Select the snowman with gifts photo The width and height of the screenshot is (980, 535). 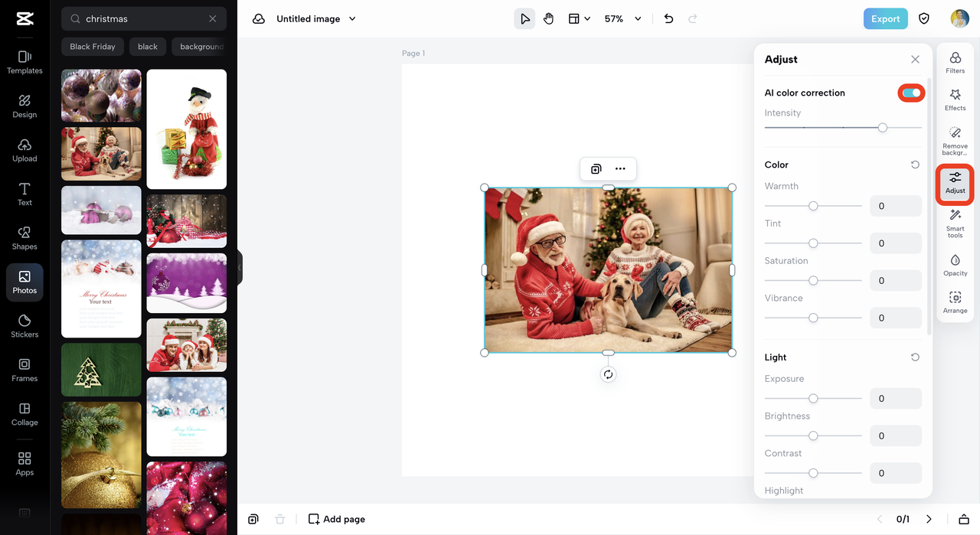click(187, 129)
